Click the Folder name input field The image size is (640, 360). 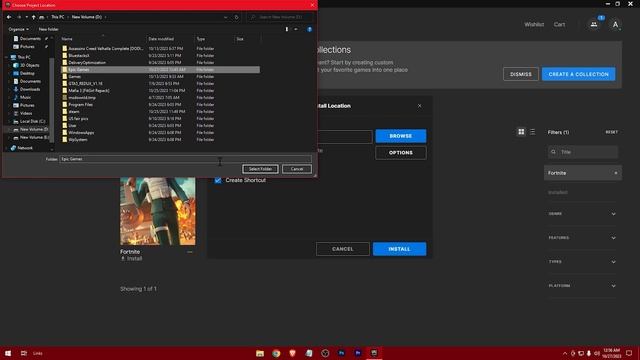[185, 159]
